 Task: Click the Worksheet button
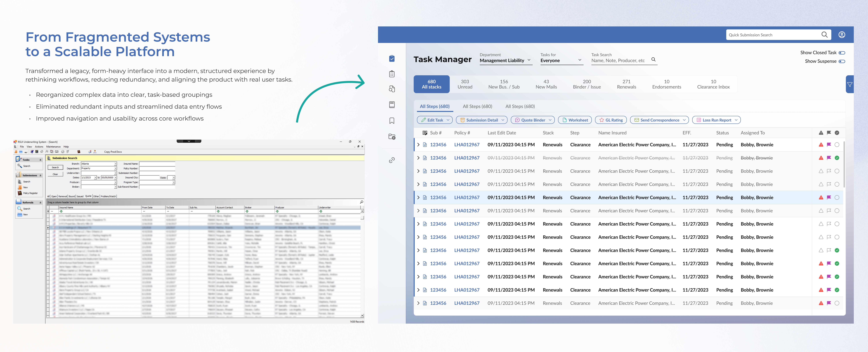pyautogui.click(x=575, y=120)
